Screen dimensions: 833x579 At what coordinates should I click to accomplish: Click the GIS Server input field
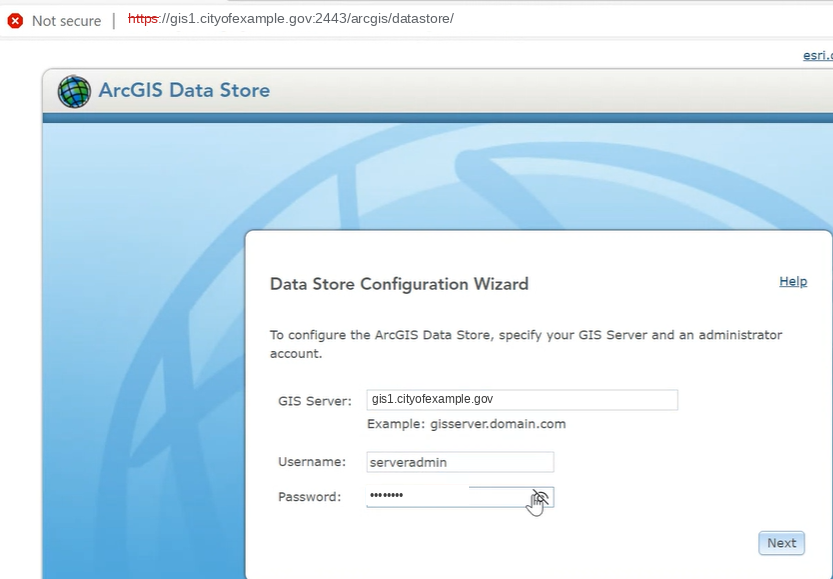pos(522,399)
